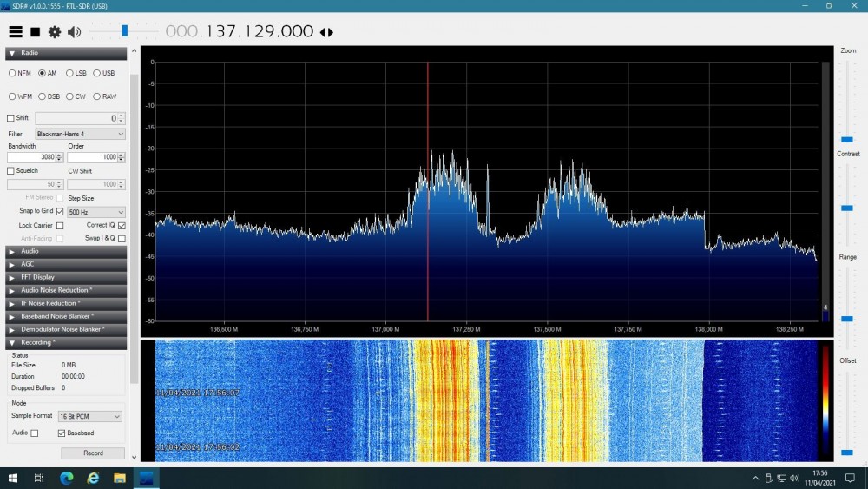Mute audio using the speaker icon
868x489 pixels.
(x=74, y=32)
